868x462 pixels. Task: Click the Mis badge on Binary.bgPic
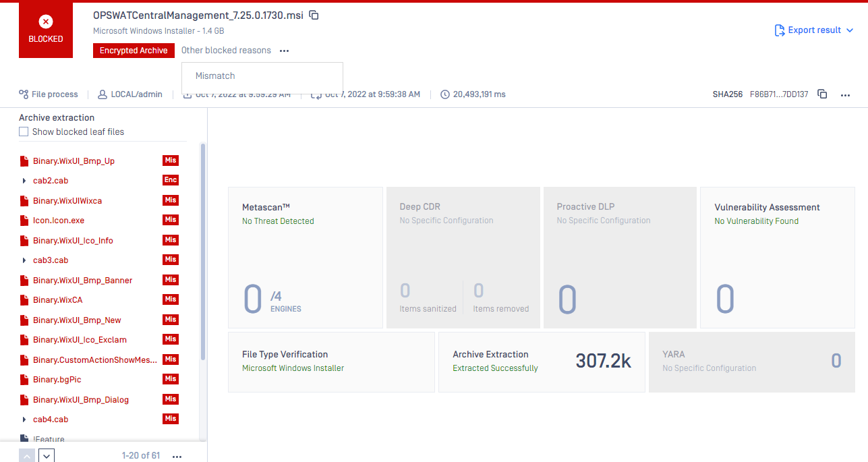171,379
